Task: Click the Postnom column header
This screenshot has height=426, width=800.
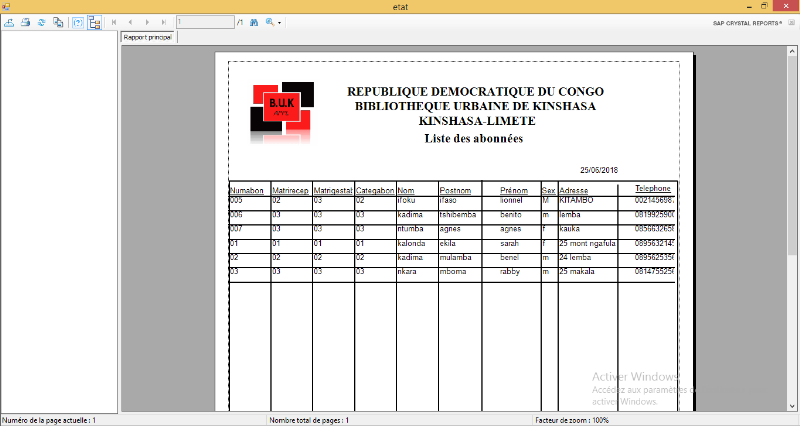Action: 455,191
